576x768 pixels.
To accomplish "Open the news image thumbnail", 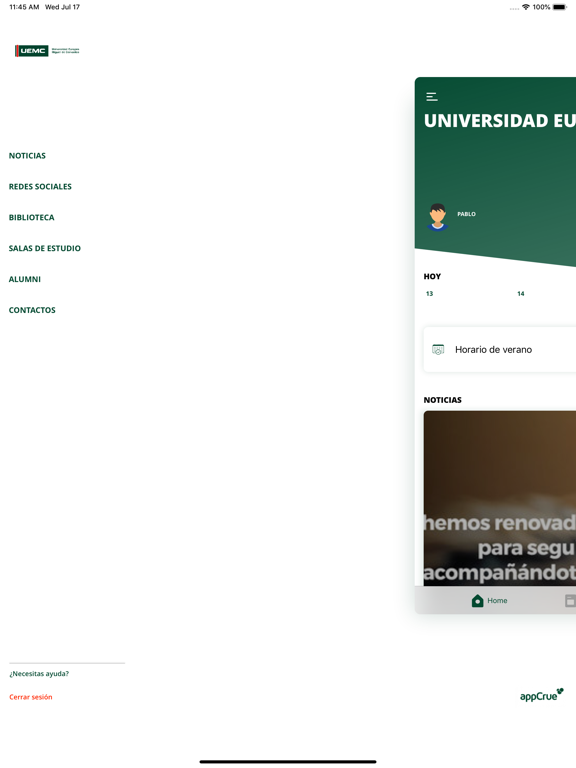I will [500, 498].
